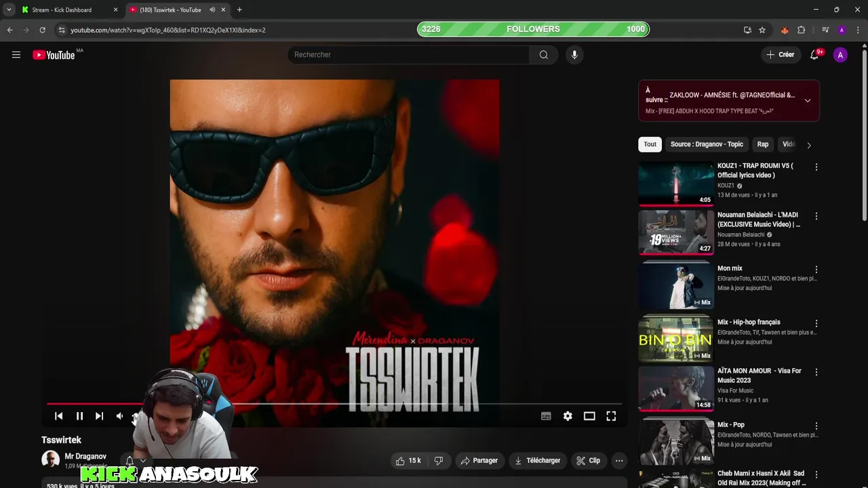This screenshot has height=488, width=868.
Task: Open Chrome media controls icon
Action: 825,30
